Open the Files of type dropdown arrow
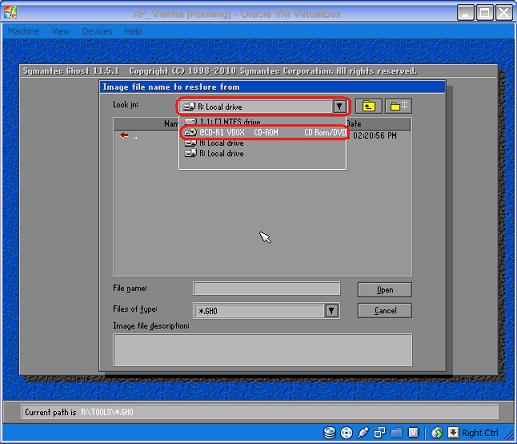The height and width of the screenshot is (444, 517). coord(332,311)
